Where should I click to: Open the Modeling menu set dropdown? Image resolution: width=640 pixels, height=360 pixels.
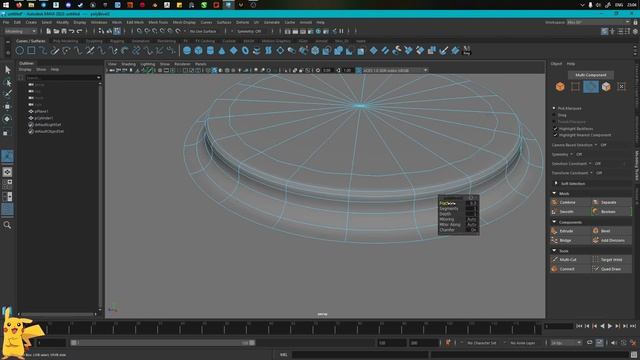pyautogui.click(x=20, y=31)
